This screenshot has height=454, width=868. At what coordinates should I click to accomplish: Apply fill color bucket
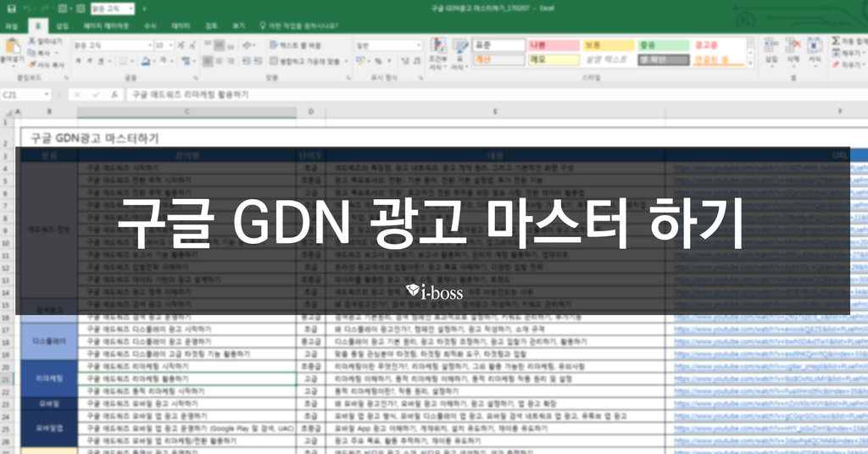[145, 61]
